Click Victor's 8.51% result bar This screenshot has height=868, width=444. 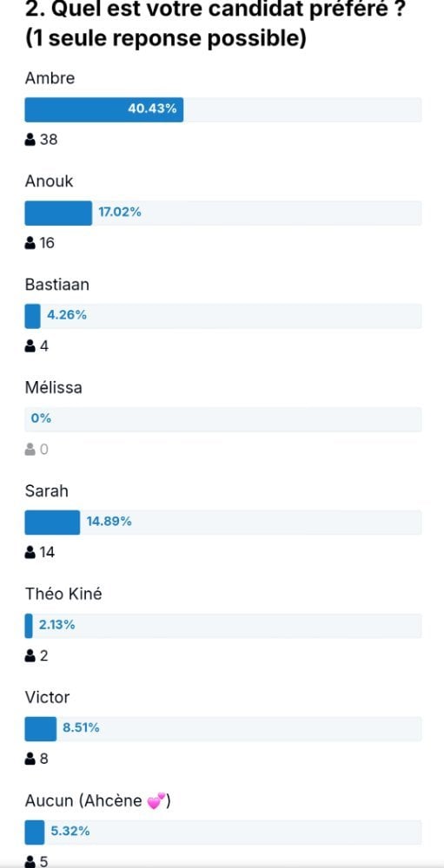pyautogui.click(x=222, y=728)
